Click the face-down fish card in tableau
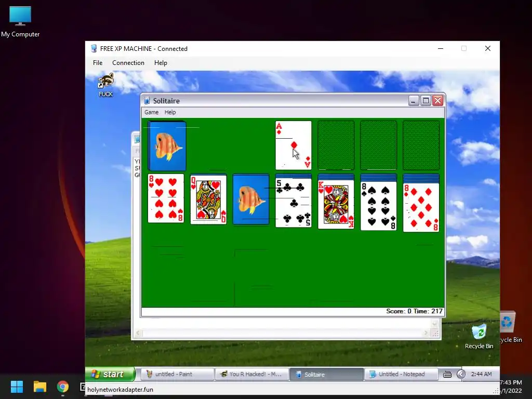Viewport: 532px width, 399px height. pos(251,199)
